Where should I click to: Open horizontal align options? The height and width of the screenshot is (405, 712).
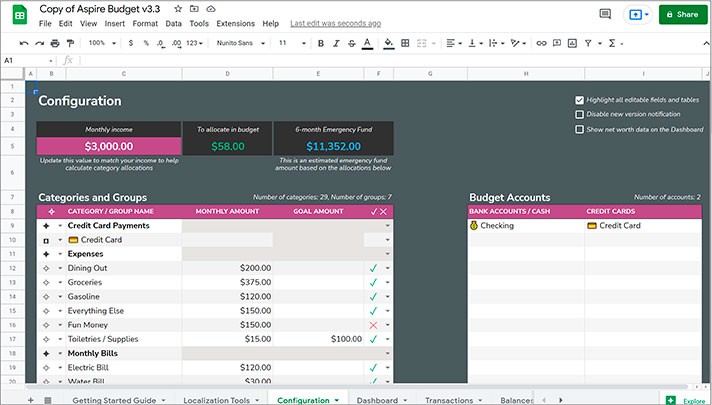click(x=454, y=43)
